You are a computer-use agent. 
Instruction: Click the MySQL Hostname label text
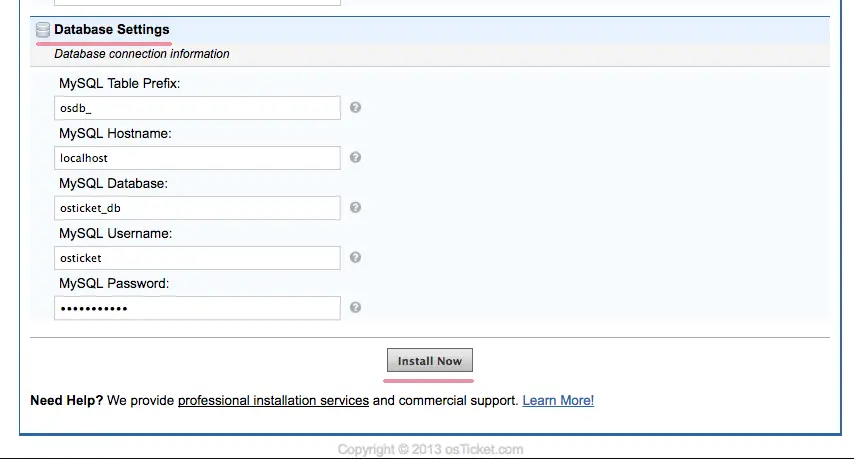(115, 133)
